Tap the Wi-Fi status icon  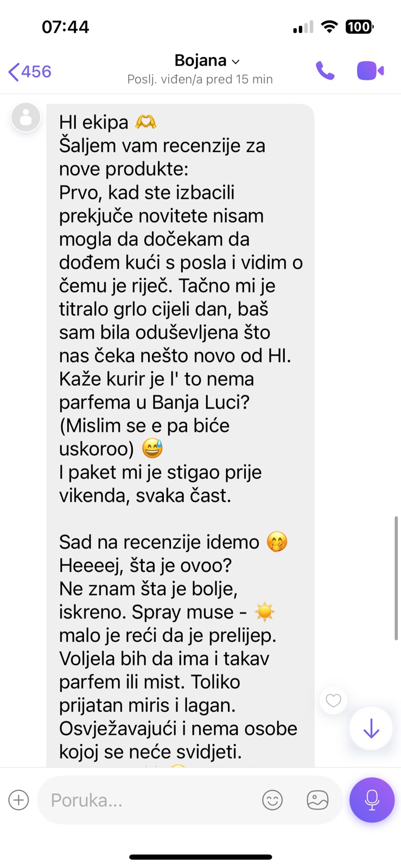click(x=329, y=27)
